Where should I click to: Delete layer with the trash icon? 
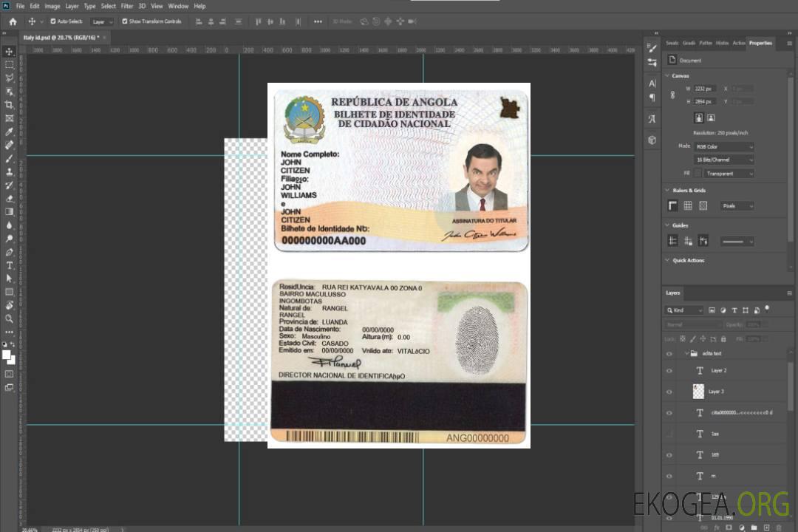[x=779, y=528]
